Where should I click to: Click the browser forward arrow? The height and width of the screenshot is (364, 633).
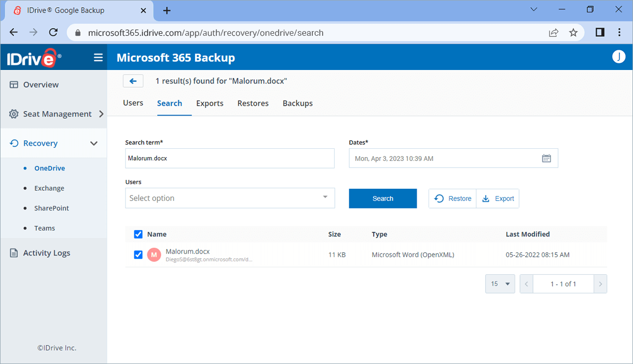click(x=33, y=32)
